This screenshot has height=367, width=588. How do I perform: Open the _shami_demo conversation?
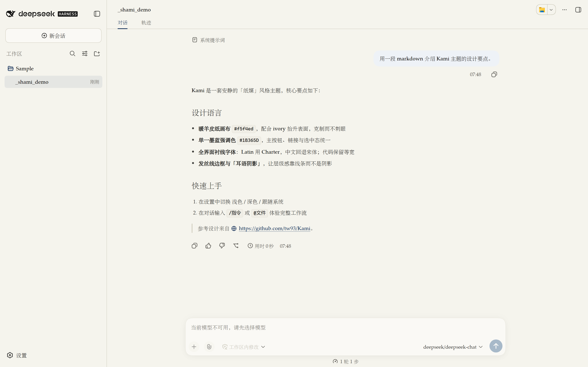(x=53, y=82)
